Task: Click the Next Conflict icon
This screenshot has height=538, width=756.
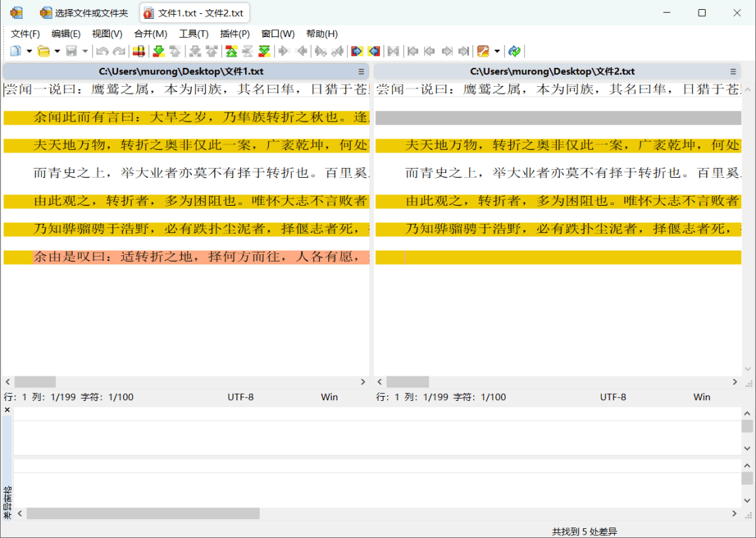Action: (x=195, y=50)
